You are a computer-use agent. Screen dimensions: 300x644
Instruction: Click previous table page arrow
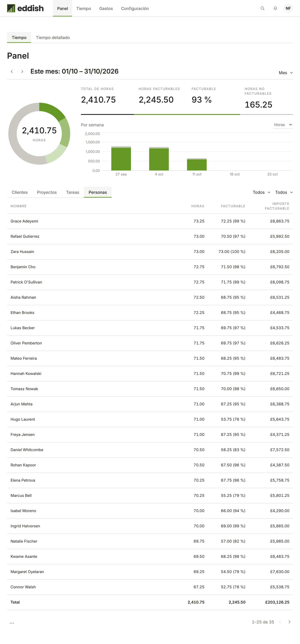click(280, 622)
